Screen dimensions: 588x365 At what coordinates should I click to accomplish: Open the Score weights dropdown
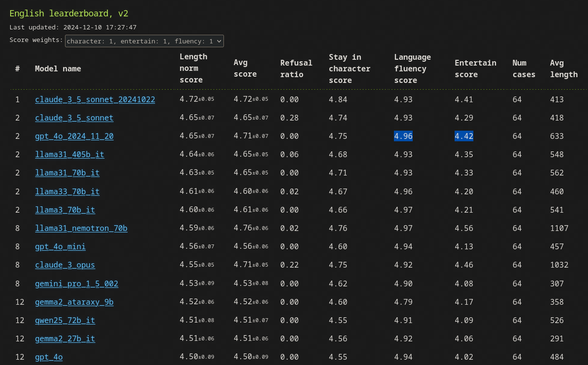click(x=144, y=41)
